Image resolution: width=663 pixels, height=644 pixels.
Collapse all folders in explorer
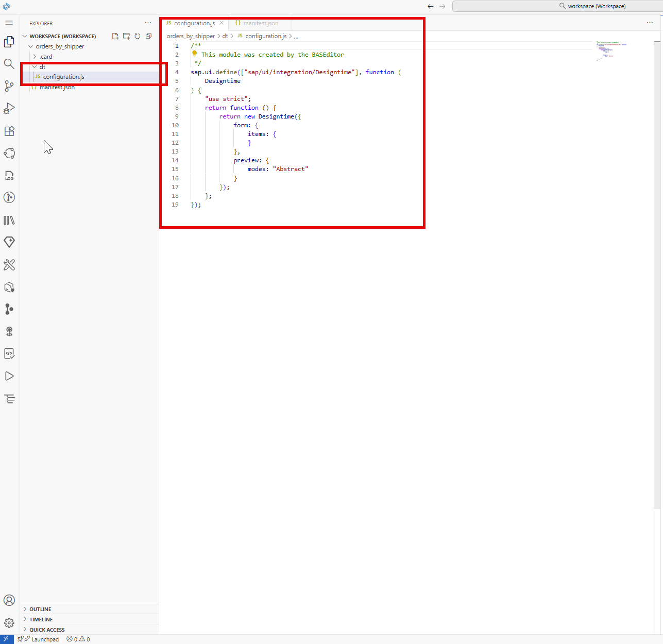tap(148, 36)
